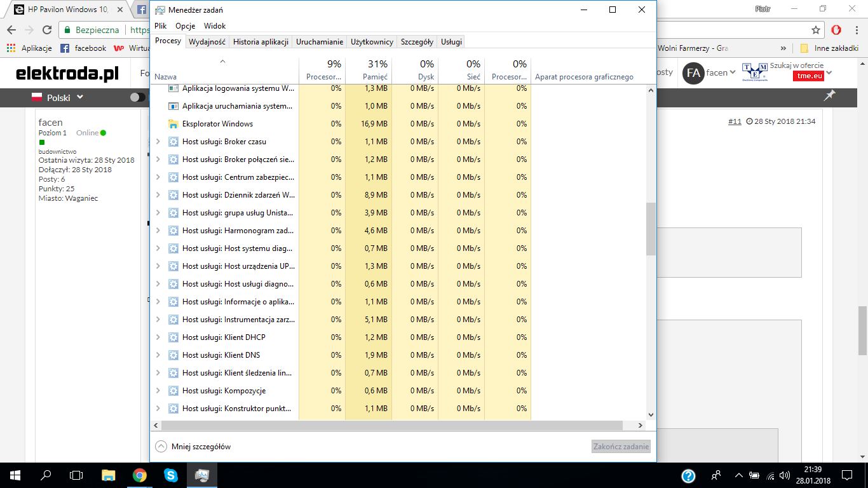Open the Plik menu
868x488 pixels.
161,26
